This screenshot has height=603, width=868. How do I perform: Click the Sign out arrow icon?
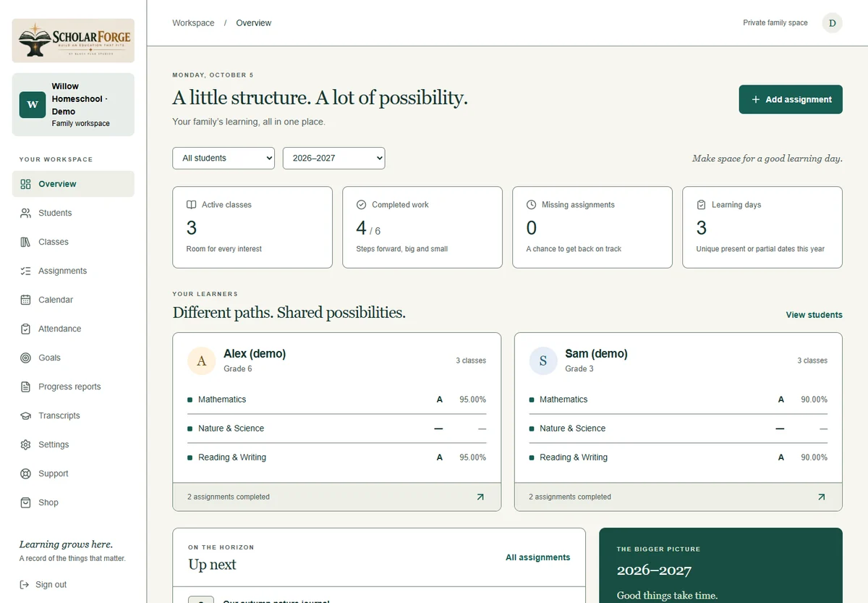click(x=25, y=584)
